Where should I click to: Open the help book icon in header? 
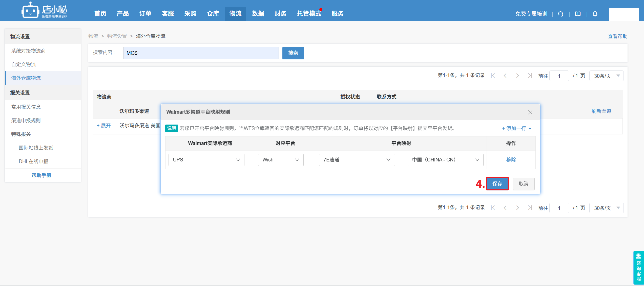pyautogui.click(x=578, y=14)
